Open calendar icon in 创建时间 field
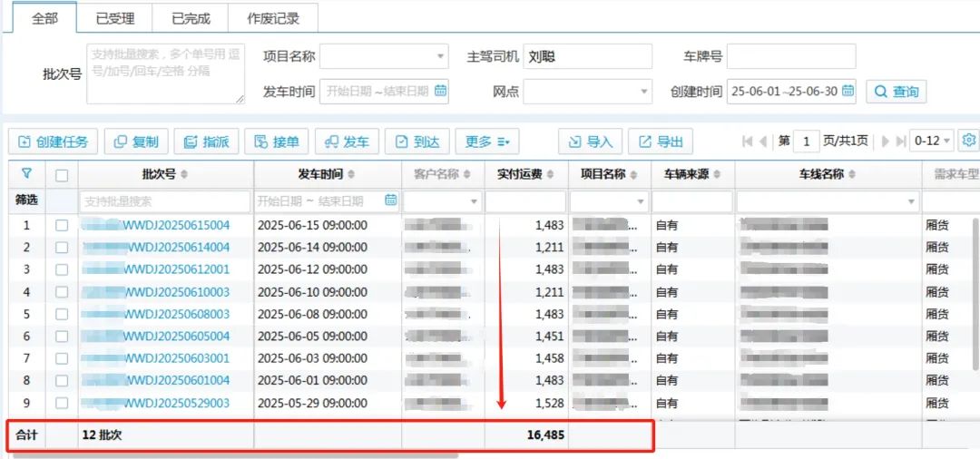 (848, 91)
